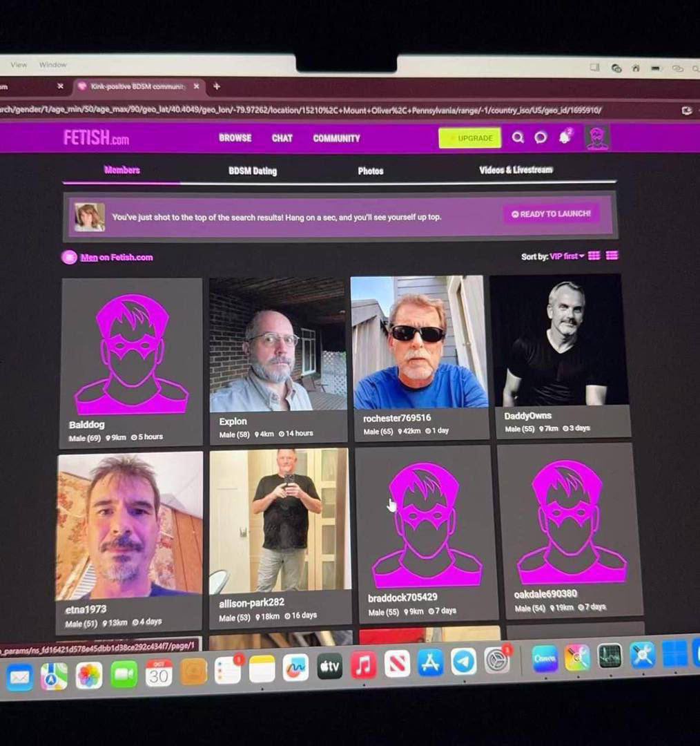Click the Balddog placeholder avatar thumbnail
This screenshot has height=746, width=700.
point(132,348)
